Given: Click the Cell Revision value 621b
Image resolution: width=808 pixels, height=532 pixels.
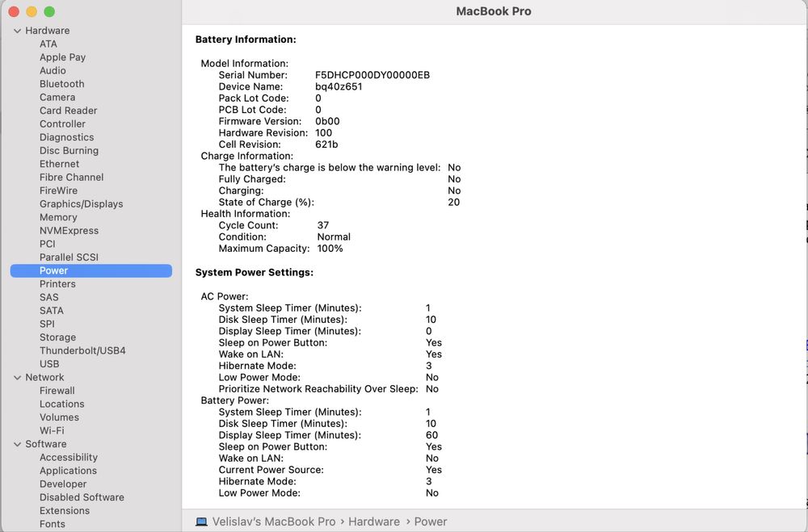Looking at the screenshot, I should pos(326,145).
